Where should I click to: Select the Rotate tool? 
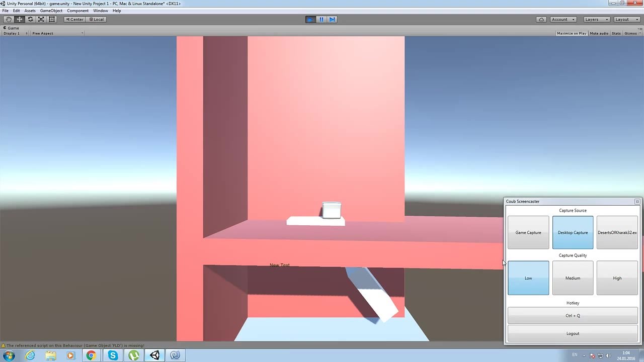point(30,19)
